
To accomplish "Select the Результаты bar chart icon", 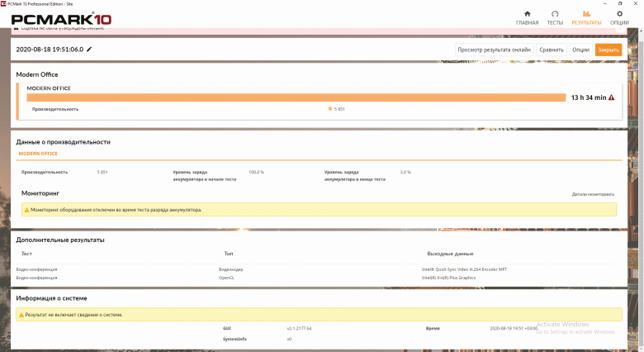I will [586, 14].
